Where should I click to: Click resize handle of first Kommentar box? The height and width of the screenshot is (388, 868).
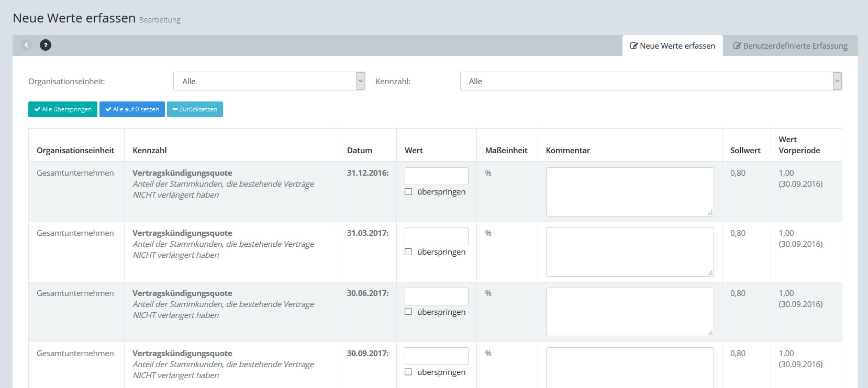(x=710, y=213)
